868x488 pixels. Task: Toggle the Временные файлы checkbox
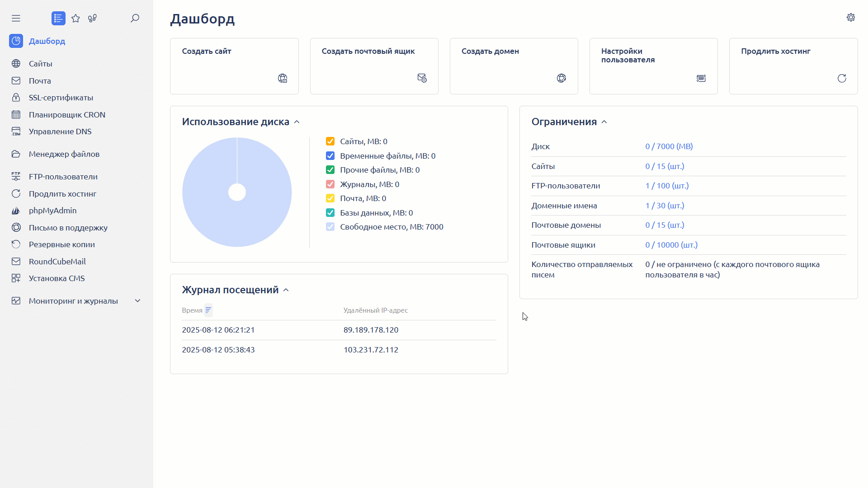[x=330, y=156]
